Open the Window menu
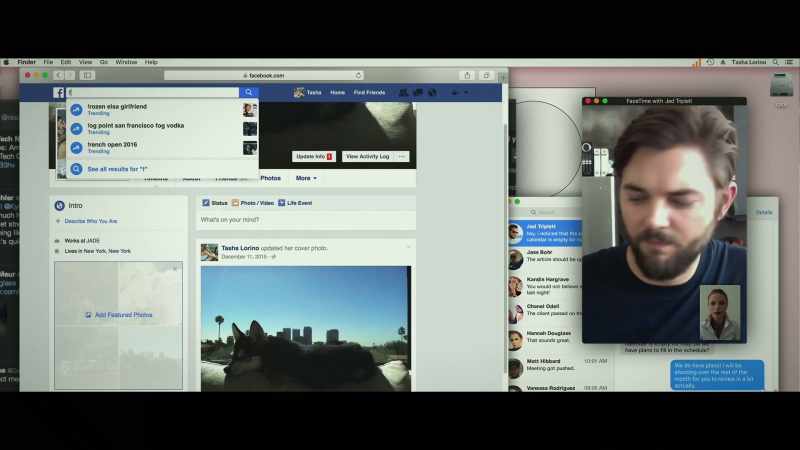Screen dimensions: 800x450 (126, 62)
